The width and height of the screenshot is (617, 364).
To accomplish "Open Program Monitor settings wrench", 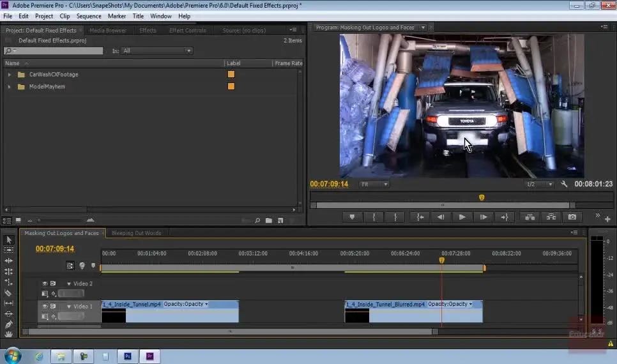I will click(x=565, y=184).
